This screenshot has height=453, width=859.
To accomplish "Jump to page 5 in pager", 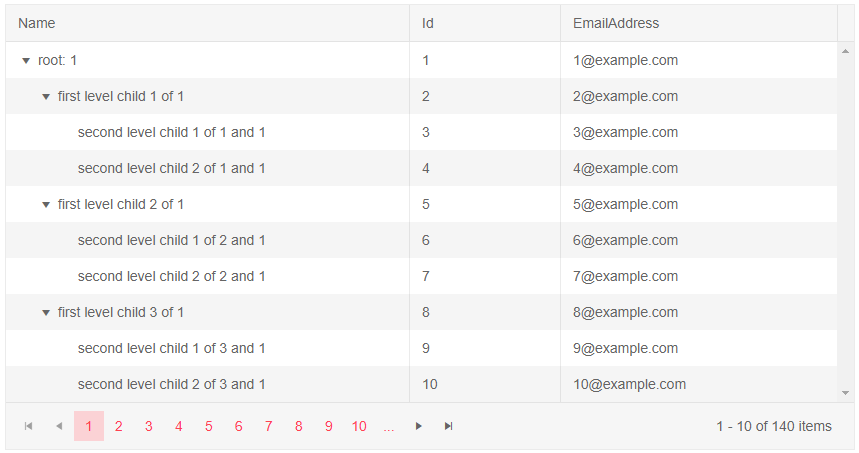I will pyautogui.click(x=209, y=426).
